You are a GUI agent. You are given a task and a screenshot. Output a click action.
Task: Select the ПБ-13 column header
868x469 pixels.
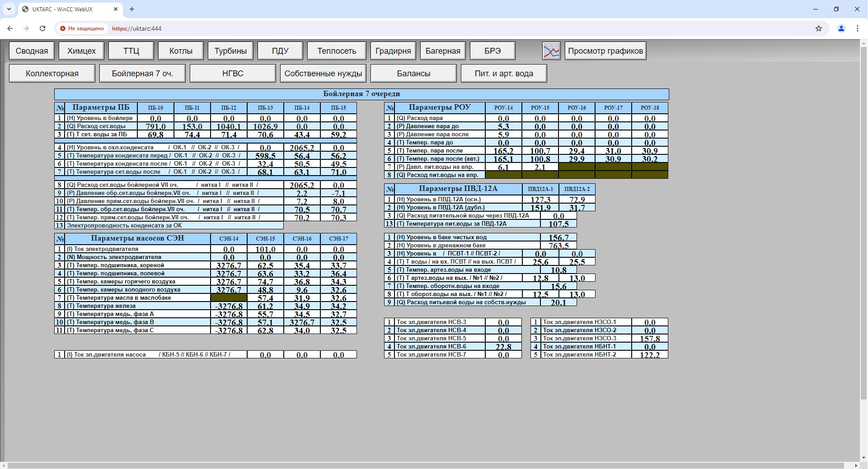tap(265, 108)
